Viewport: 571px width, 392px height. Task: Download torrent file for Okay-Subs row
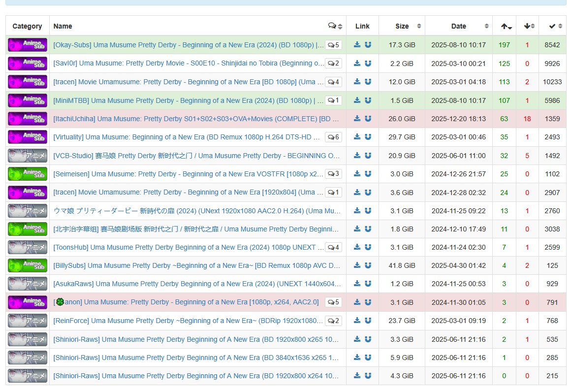(357, 45)
